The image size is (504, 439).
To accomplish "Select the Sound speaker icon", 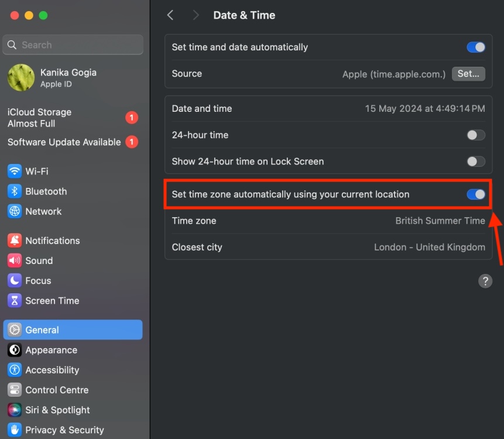I will pos(13,260).
